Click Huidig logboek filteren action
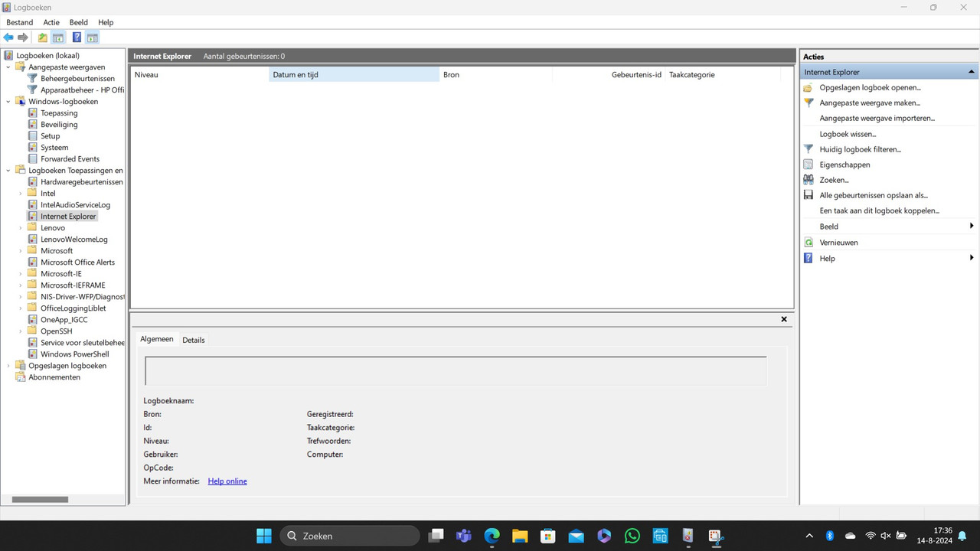Viewport: 980px width, 551px height. pyautogui.click(x=860, y=149)
